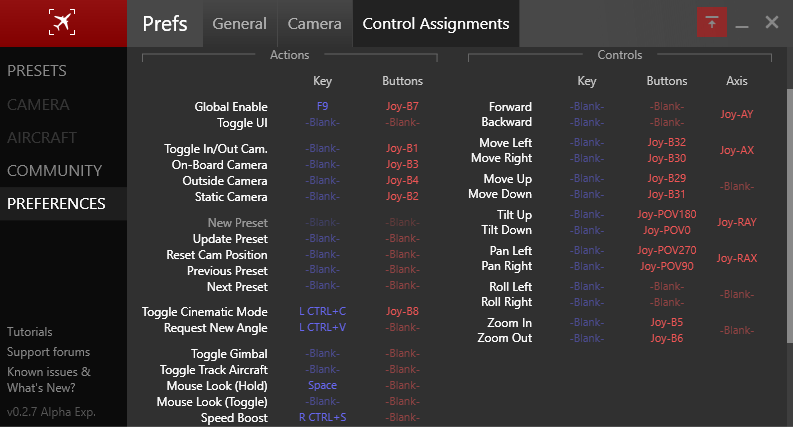The width and height of the screenshot is (793, 427).
Task: Assign button for Roll Left
Action: [667, 286]
